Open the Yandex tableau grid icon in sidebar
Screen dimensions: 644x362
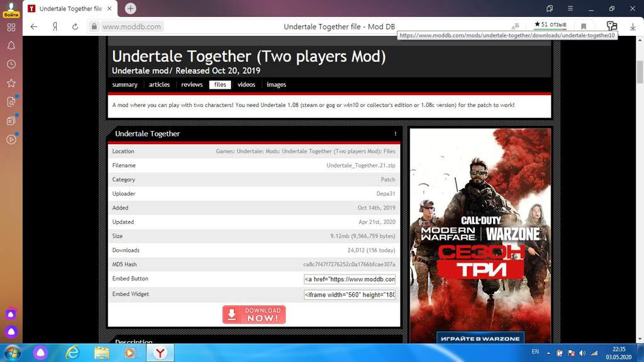coord(11,27)
